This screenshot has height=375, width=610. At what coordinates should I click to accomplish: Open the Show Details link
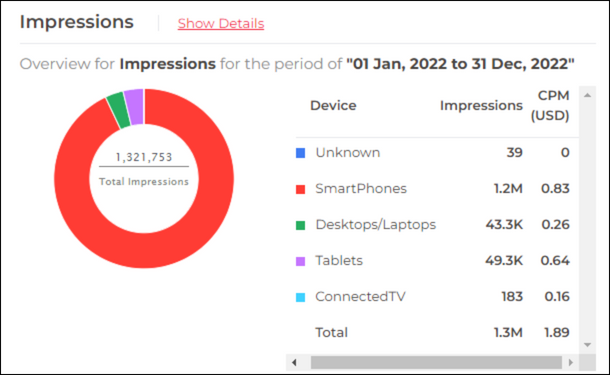(221, 24)
